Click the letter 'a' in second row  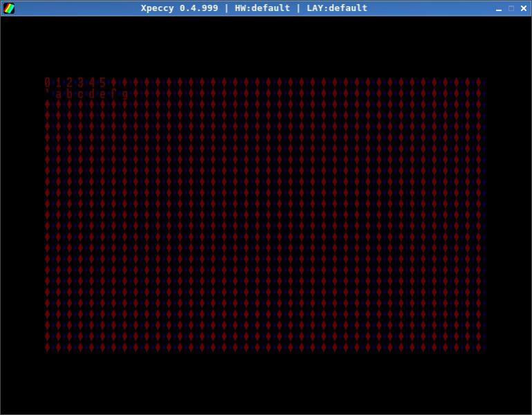pyautogui.click(x=59, y=94)
